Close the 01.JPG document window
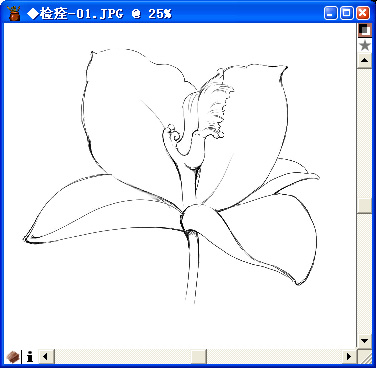Viewport: 377px width, 369px height. 363,13
